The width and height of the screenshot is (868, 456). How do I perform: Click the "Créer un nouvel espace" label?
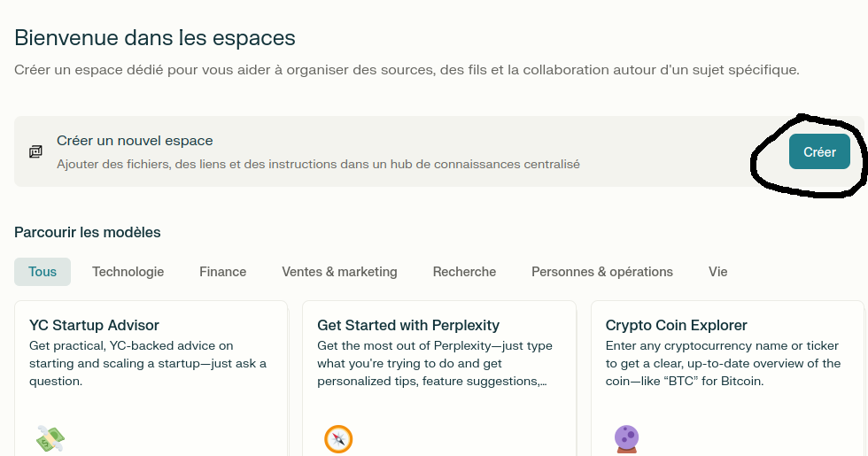(135, 141)
